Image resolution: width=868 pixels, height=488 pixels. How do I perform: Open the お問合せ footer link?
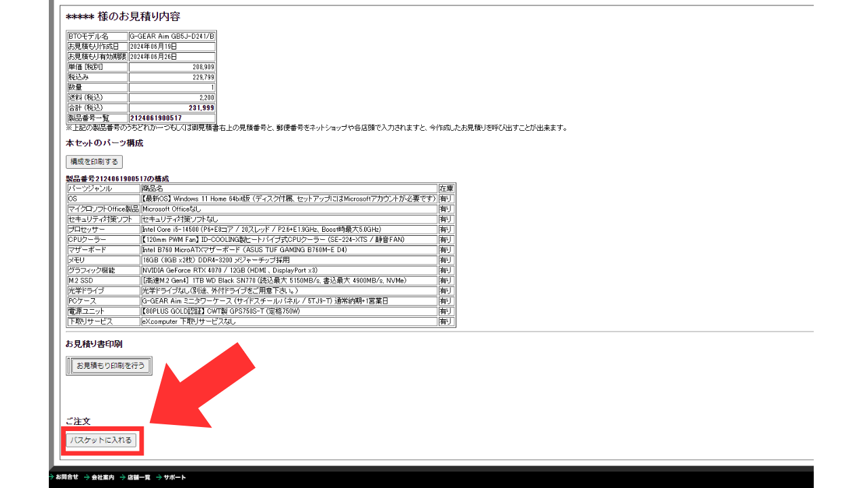[67, 477]
